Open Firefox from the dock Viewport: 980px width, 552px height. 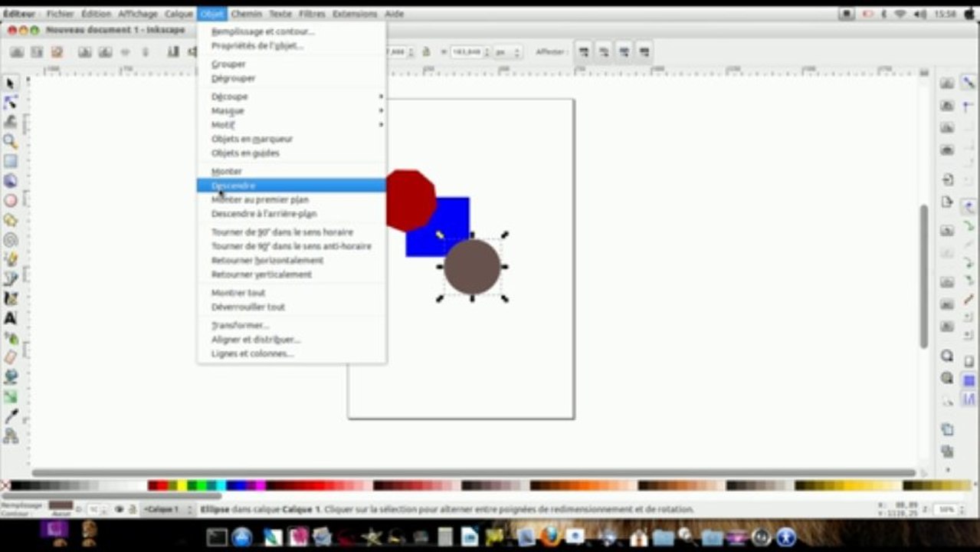[x=549, y=536]
